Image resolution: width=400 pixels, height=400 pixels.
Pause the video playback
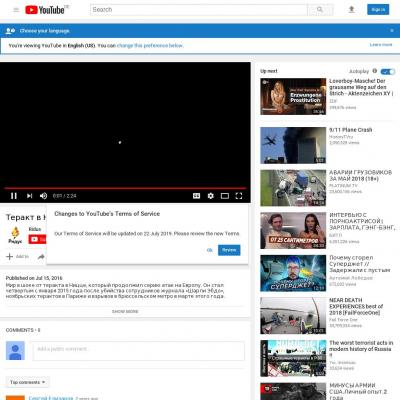click(x=14, y=196)
